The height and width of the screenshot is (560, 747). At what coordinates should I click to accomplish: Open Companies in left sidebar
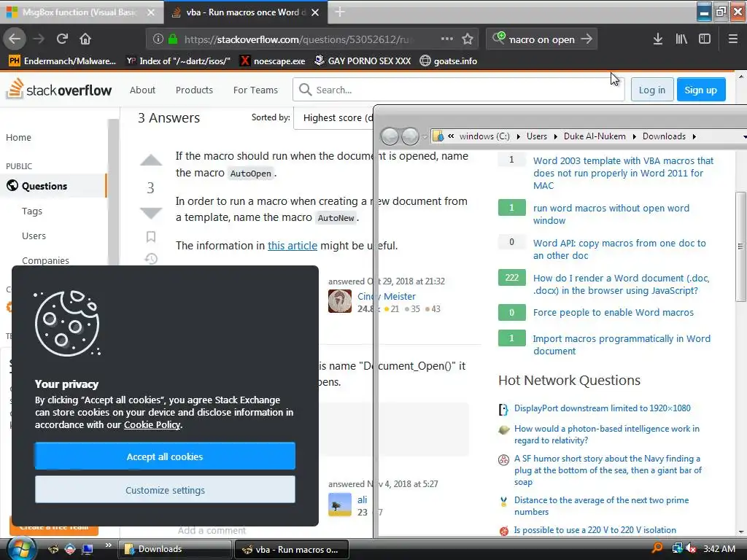coord(45,260)
